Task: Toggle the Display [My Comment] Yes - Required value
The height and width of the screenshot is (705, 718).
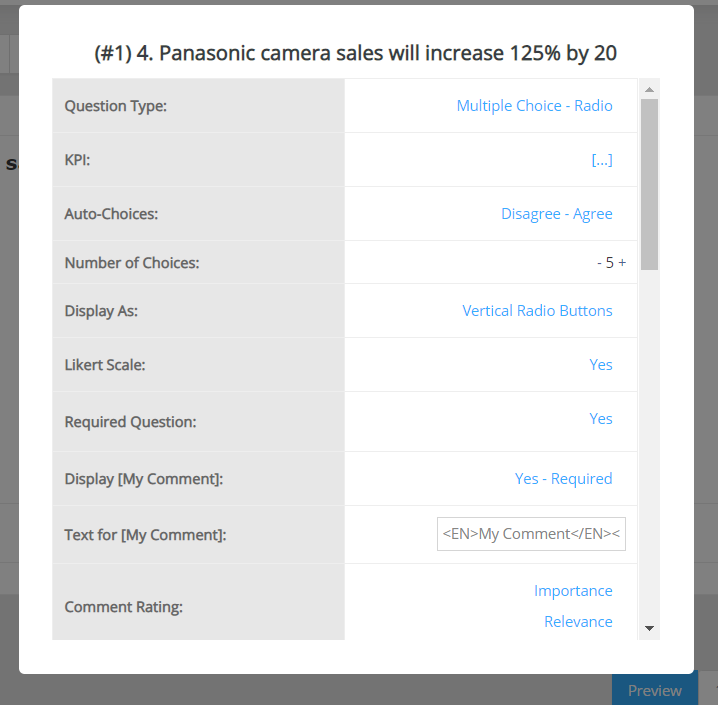Action: pyautogui.click(x=563, y=478)
